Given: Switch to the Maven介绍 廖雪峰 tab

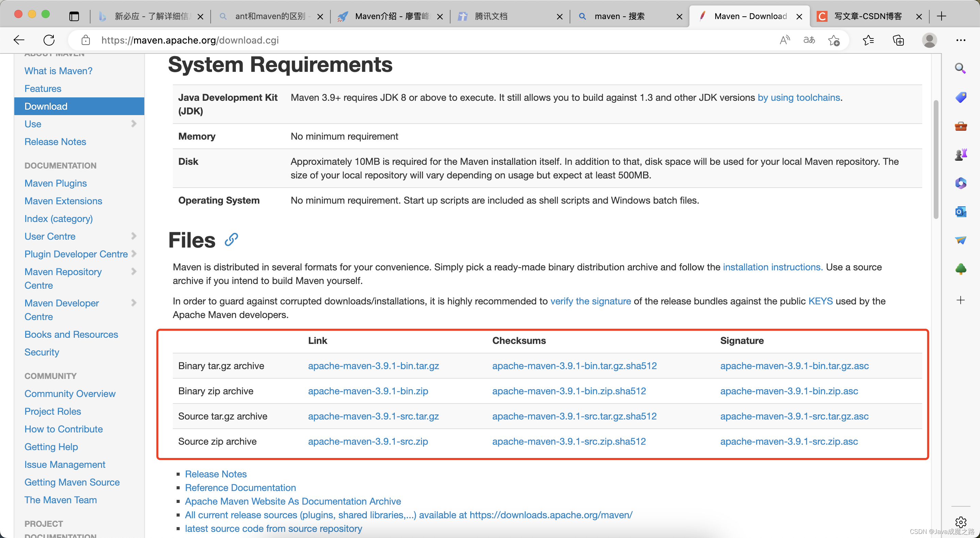Looking at the screenshot, I should pyautogui.click(x=390, y=16).
